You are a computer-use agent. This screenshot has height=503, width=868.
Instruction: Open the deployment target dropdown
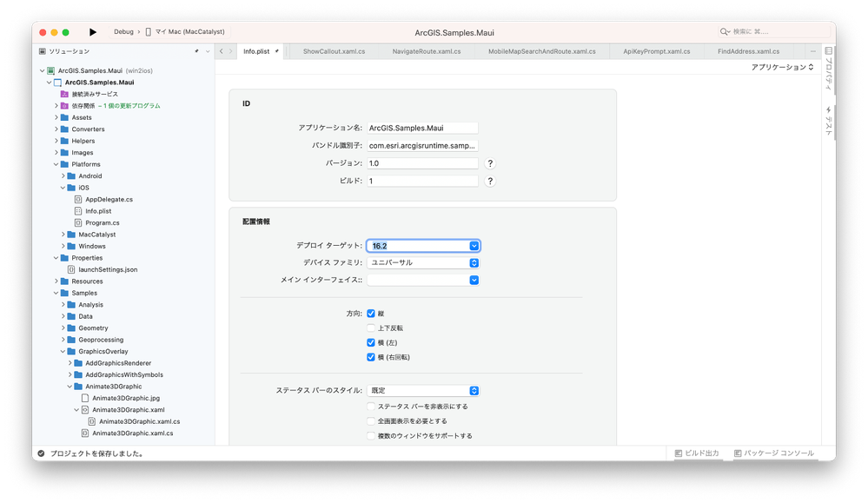pyautogui.click(x=474, y=246)
